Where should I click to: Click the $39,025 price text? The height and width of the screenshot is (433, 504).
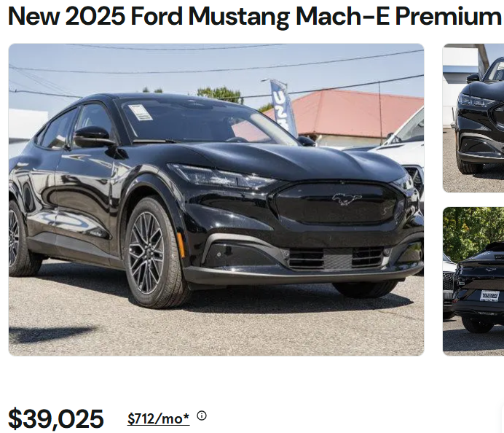point(56,419)
